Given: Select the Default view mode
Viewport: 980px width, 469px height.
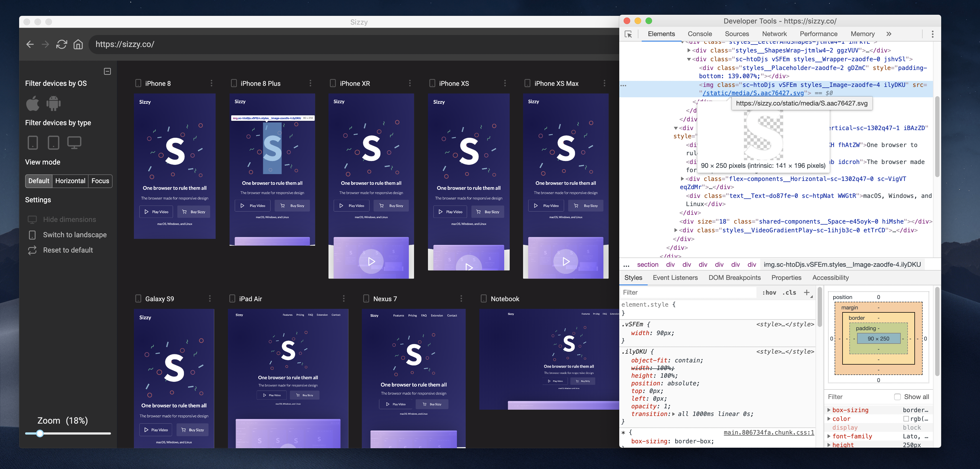Looking at the screenshot, I should (x=39, y=181).
